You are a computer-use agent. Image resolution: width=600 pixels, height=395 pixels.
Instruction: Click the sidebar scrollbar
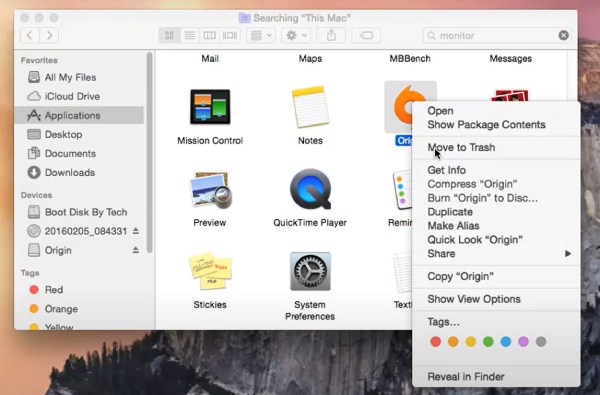click(x=149, y=152)
